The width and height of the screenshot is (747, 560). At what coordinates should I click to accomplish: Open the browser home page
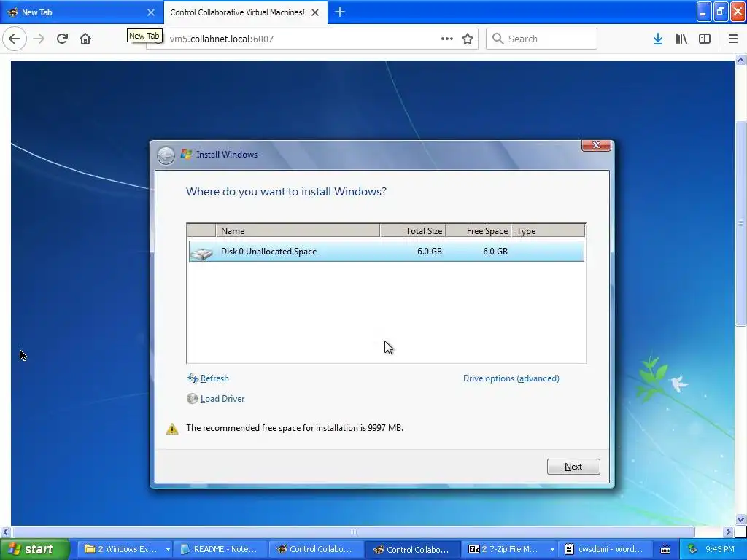[85, 39]
